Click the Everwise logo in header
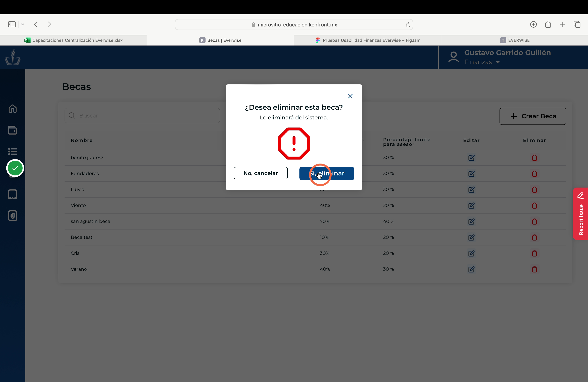Screen dimensions: 588x382 pyautogui.click(x=13, y=57)
